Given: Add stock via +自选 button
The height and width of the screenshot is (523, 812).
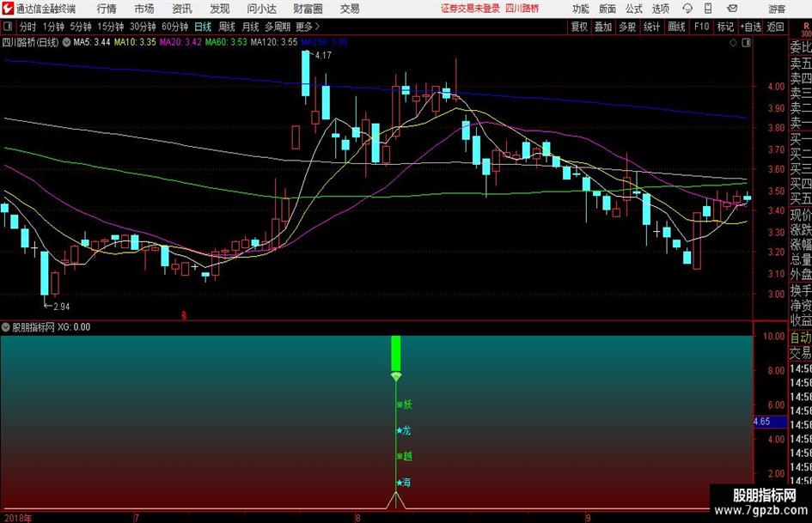Looking at the screenshot, I should tap(750, 27).
